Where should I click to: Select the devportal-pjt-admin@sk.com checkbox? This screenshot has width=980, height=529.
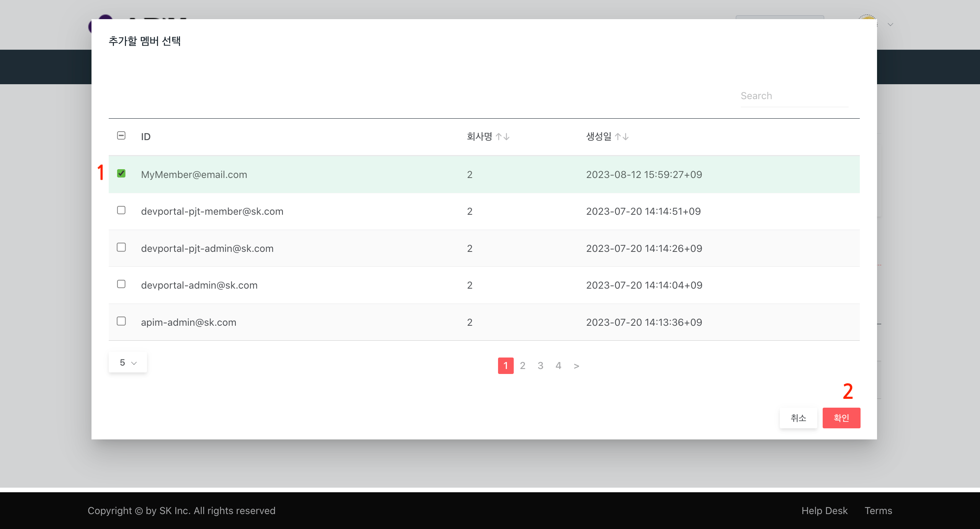pos(121,247)
